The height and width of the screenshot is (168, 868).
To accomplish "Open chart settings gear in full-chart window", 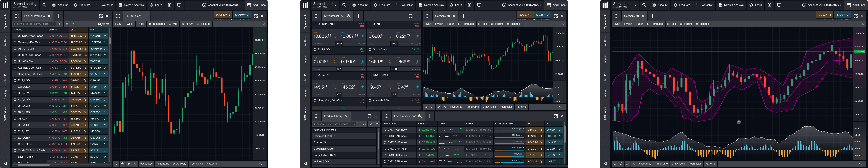I will pyautogui.click(x=863, y=24).
